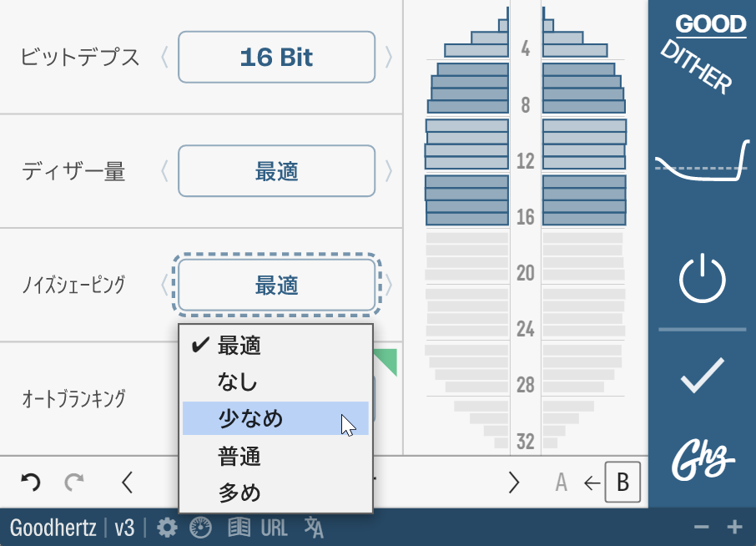Click the checkmark icon in the sidebar
Image resolution: width=756 pixels, height=546 pixels.
(x=702, y=375)
